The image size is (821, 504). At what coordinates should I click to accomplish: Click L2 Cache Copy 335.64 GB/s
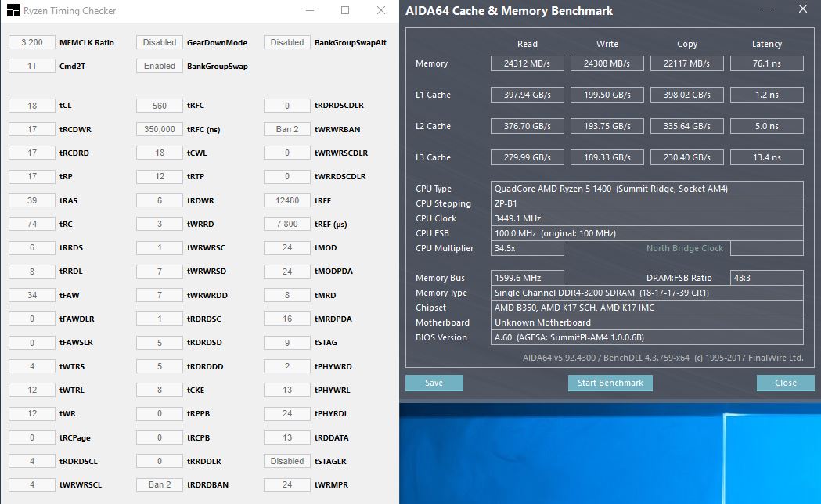pyautogui.click(x=687, y=126)
